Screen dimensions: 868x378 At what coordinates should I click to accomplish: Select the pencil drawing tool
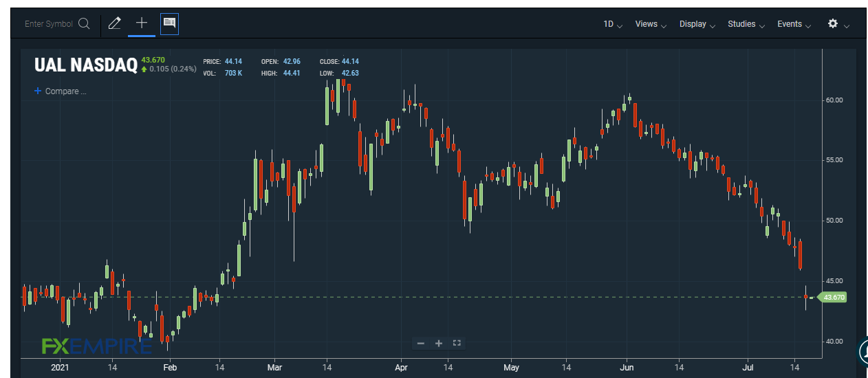coord(115,23)
